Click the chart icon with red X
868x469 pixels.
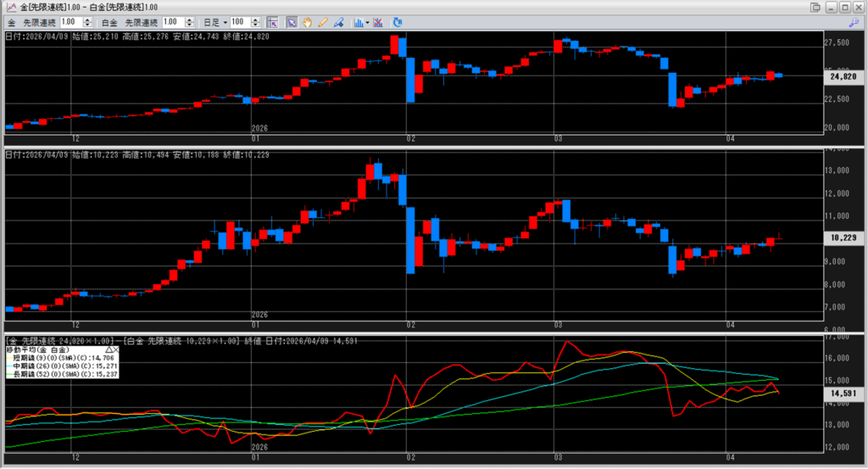(x=377, y=23)
